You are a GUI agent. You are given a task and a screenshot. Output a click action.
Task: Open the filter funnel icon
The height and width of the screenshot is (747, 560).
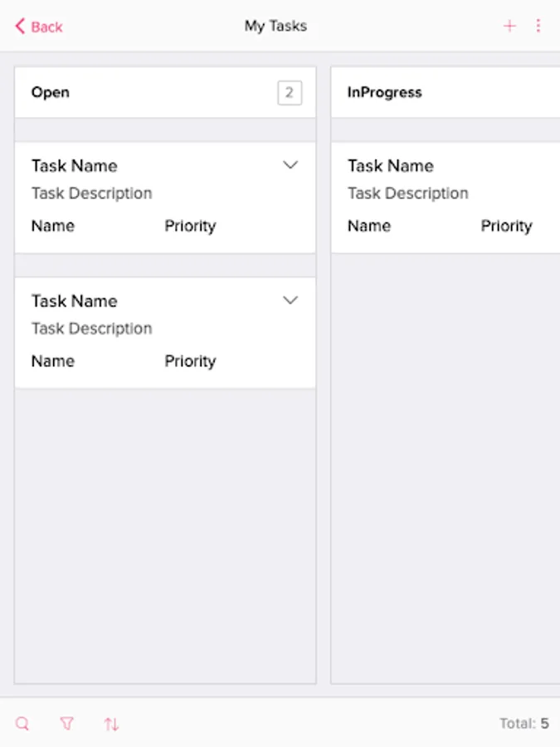(x=66, y=724)
